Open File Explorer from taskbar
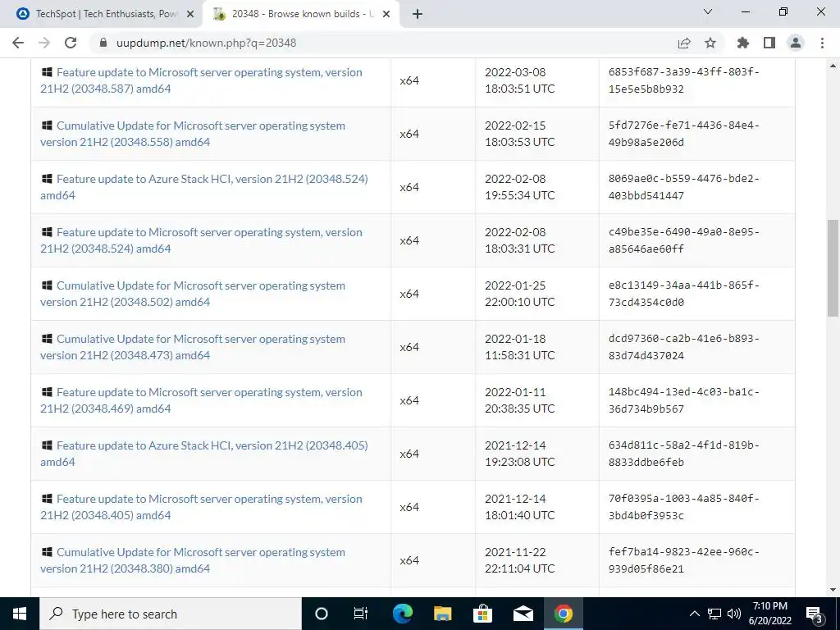 (442, 614)
